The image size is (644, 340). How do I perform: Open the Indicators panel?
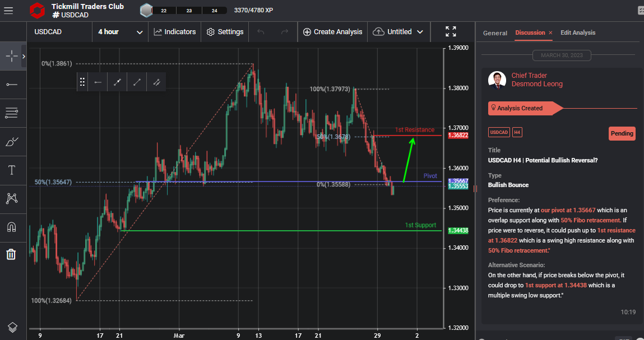pyautogui.click(x=174, y=32)
